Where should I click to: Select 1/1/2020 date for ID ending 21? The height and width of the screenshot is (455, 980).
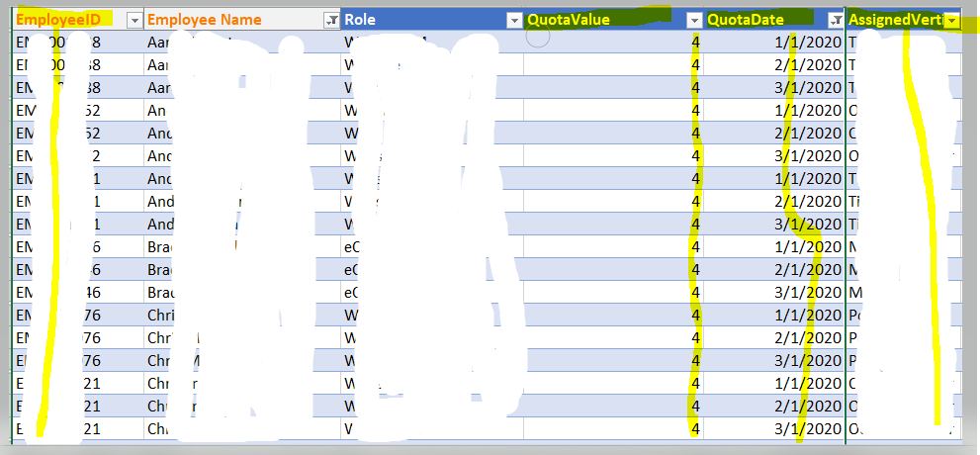coord(810,383)
